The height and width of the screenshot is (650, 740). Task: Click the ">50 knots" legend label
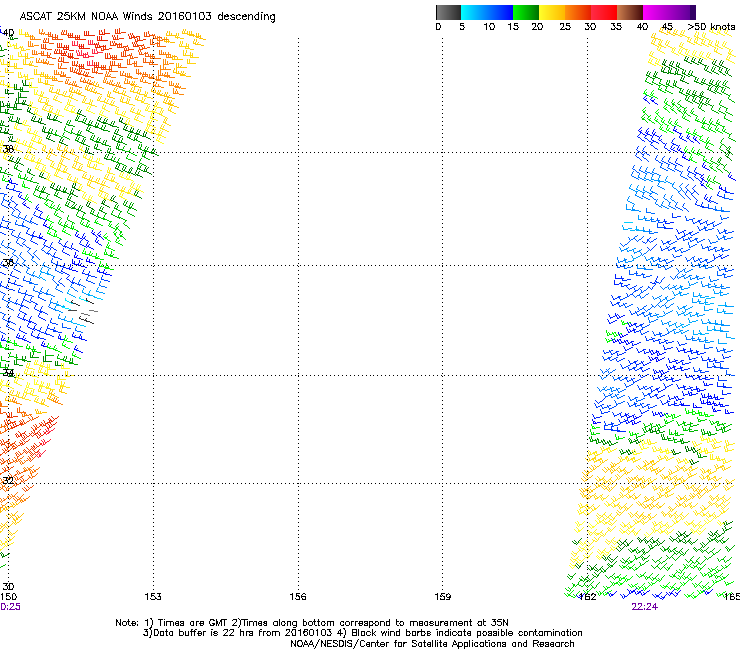(711, 27)
